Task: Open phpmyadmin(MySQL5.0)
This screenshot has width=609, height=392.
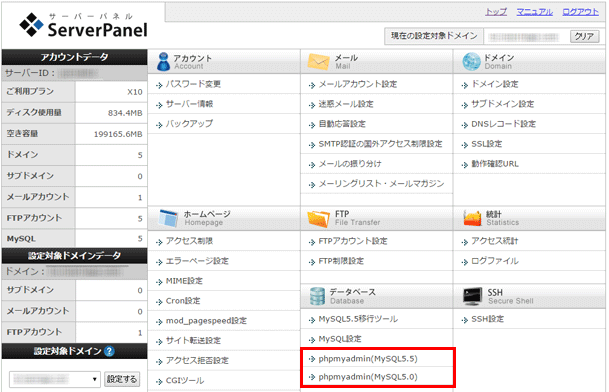Action: click(368, 376)
